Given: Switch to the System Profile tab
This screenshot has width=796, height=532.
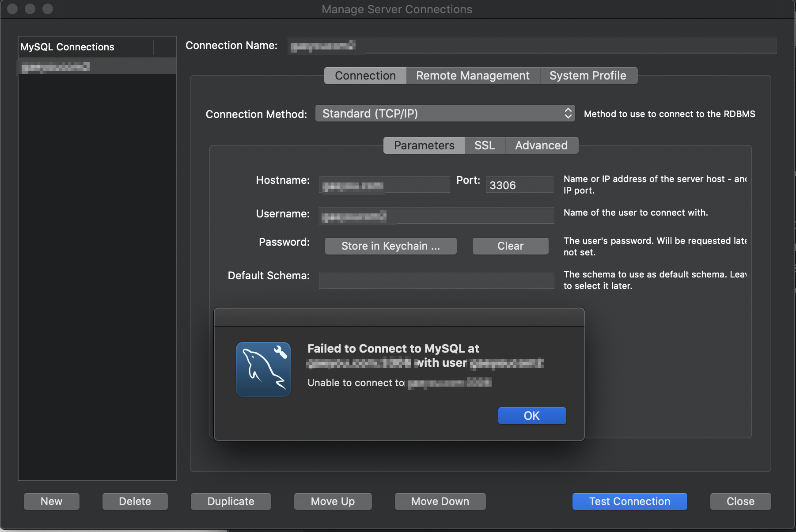Looking at the screenshot, I should click(x=588, y=76).
